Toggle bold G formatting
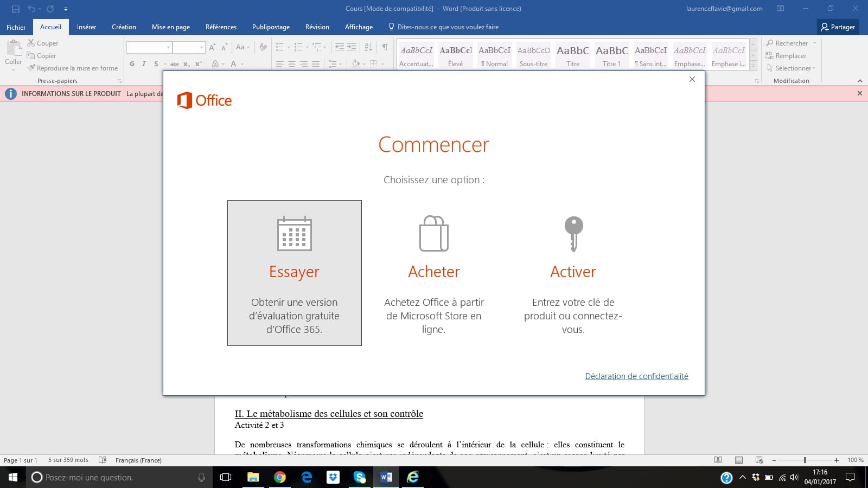The height and width of the screenshot is (488, 868). pyautogui.click(x=132, y=64)
